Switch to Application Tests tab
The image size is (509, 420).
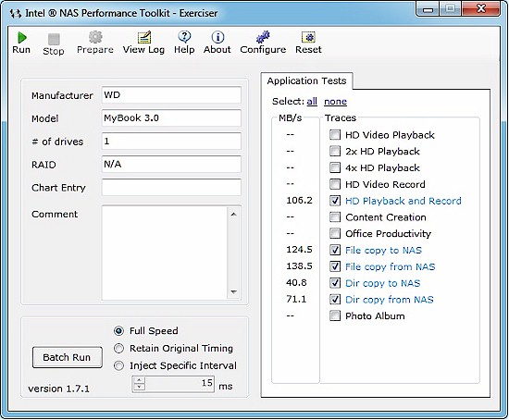pyautogui.click(x=306, y=80)
